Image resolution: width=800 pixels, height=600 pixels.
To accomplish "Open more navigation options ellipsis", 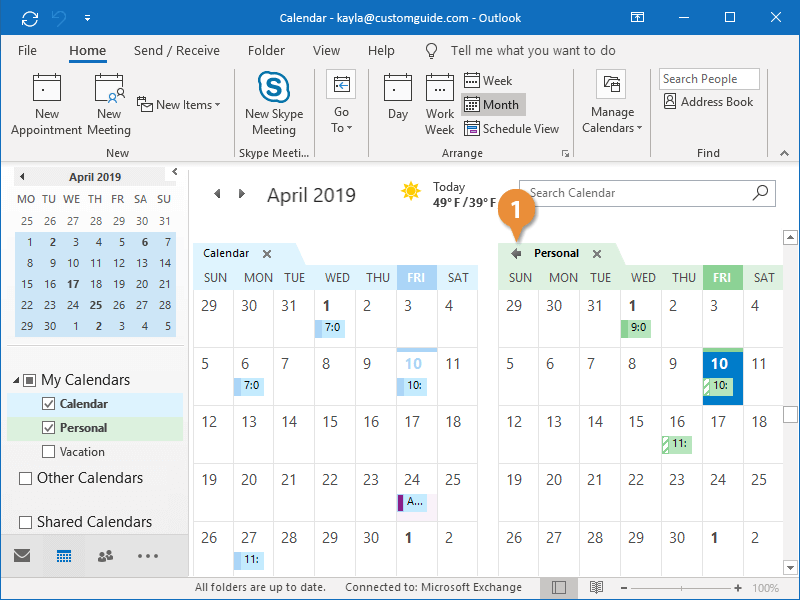I will click(x=147, y=556).
